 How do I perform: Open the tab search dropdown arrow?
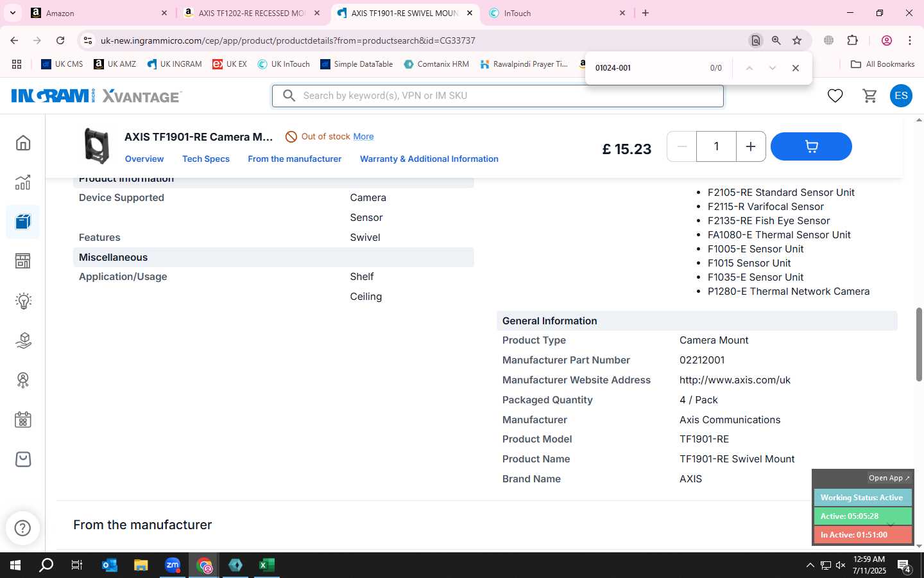tap(12, 13)
